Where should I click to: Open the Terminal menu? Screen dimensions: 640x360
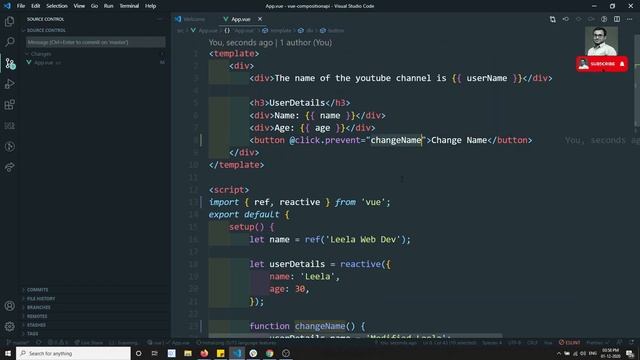[x=129, y=6]
